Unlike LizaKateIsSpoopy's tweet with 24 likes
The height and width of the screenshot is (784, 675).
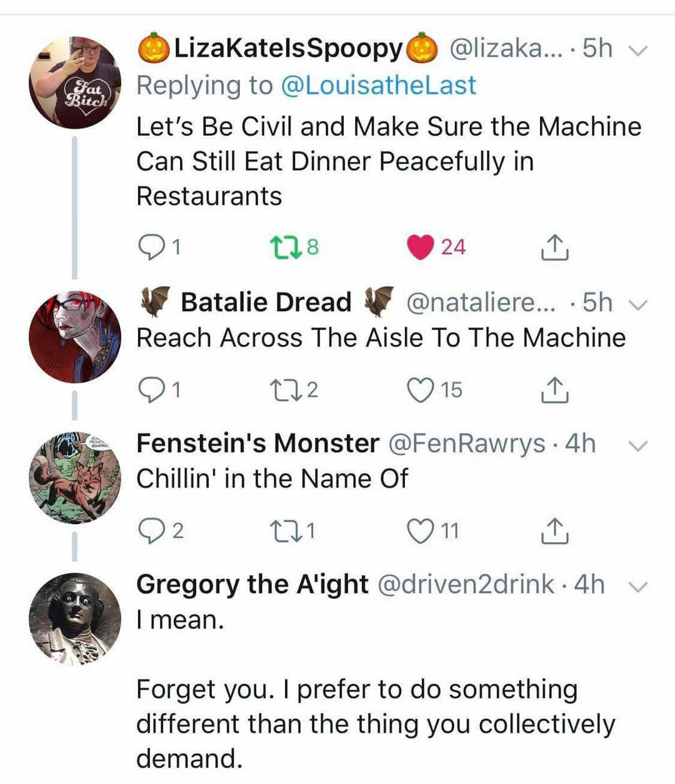click(421, 247)
